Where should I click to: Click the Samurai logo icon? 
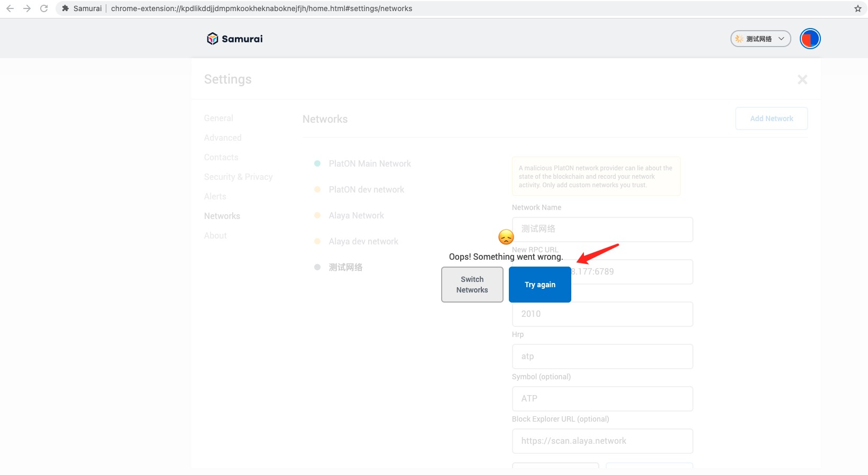click(213, 39)
